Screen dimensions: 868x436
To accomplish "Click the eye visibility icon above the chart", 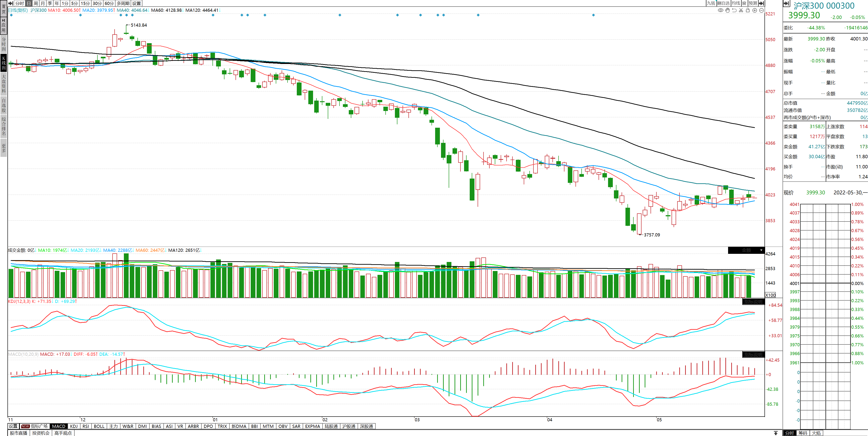I will coord(720,10).
